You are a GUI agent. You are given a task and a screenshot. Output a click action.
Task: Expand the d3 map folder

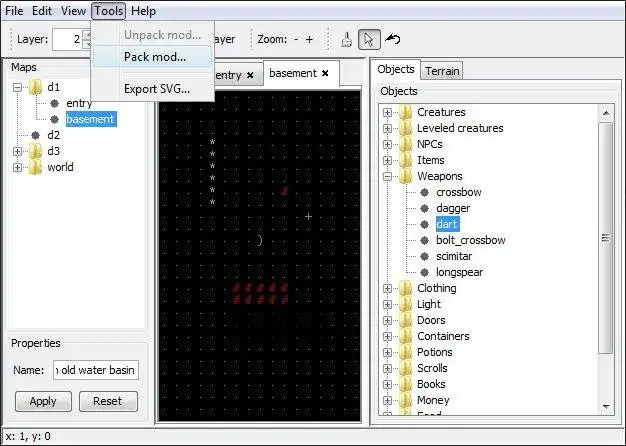coord(17,151)
